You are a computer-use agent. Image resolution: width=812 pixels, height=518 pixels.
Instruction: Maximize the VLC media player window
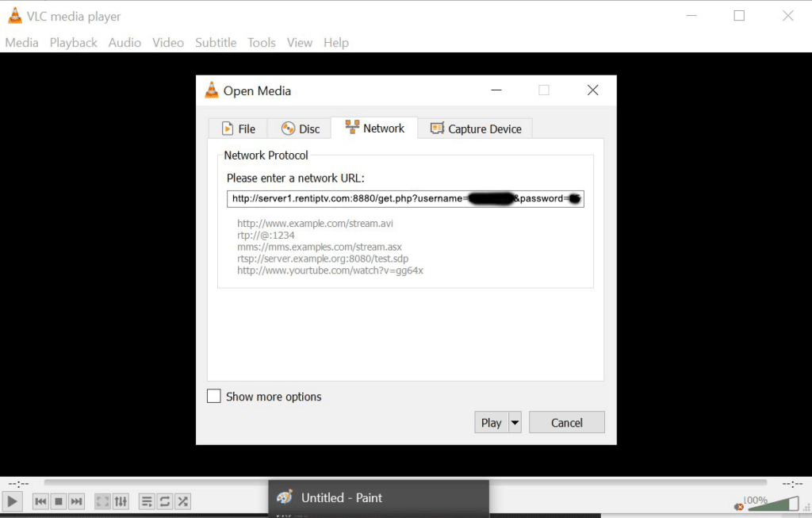739,16
